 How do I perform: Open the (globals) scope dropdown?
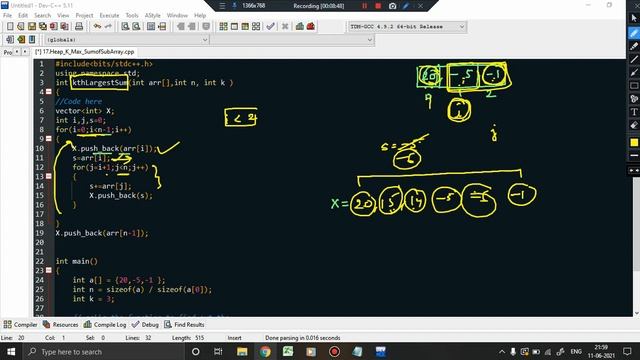click(x=126, y=40)
